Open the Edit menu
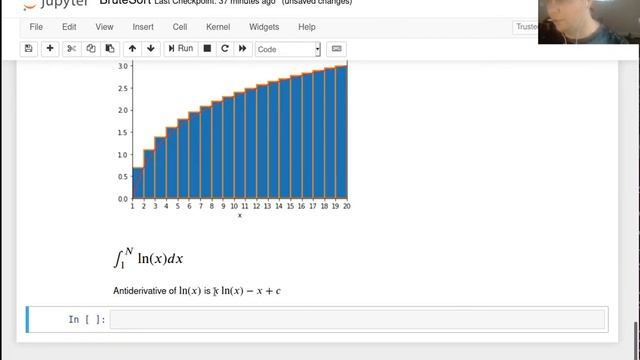This screenshot has height=360, width=640. pos(69,27)
